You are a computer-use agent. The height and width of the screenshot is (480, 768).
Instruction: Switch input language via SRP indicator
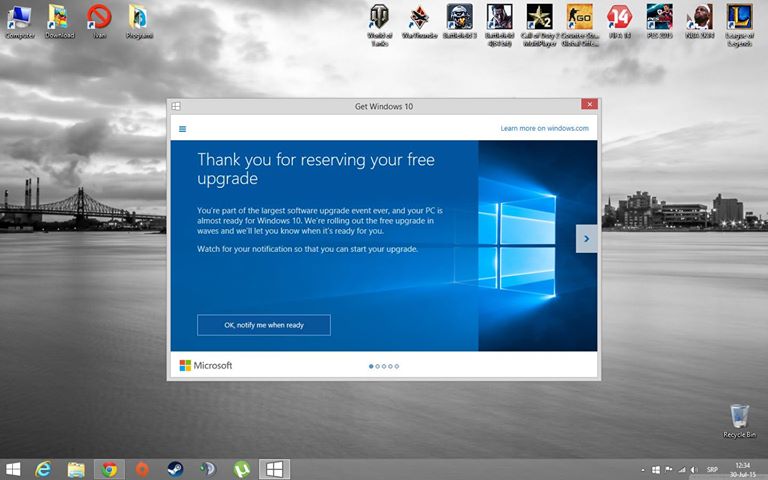(712, 470)
